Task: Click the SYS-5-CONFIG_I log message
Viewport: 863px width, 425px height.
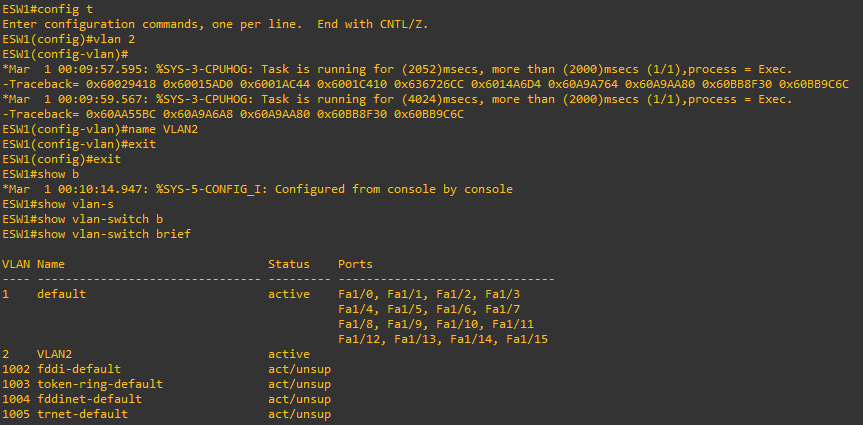Action: click(x=258, y=189)
